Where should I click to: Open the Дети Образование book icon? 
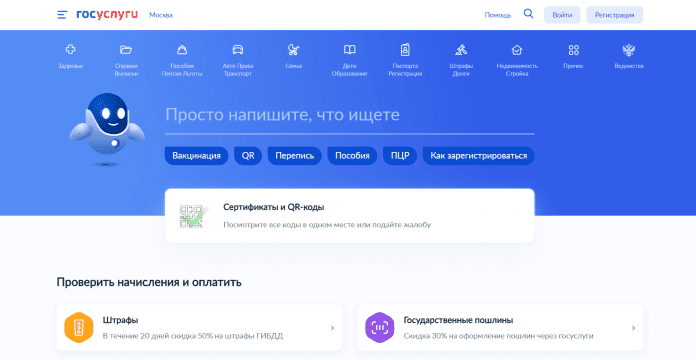(x=349, y=49)
